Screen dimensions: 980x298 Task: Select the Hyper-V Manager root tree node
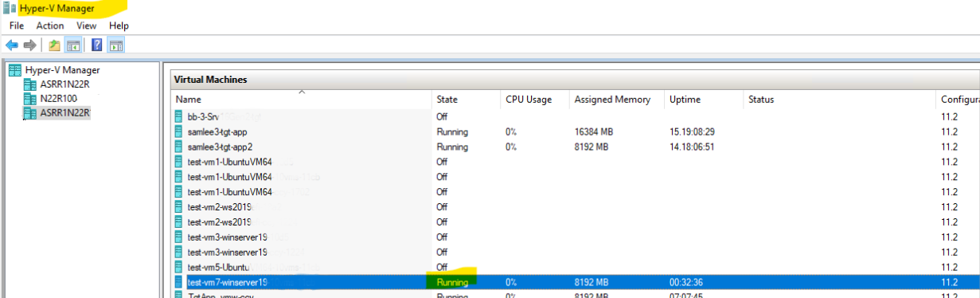click(63, 70)
